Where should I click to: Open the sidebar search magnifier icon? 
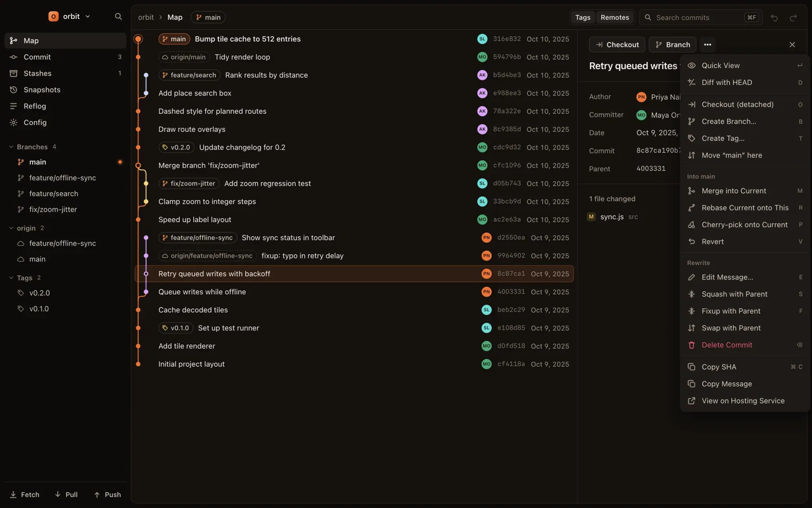pos(118,16)
